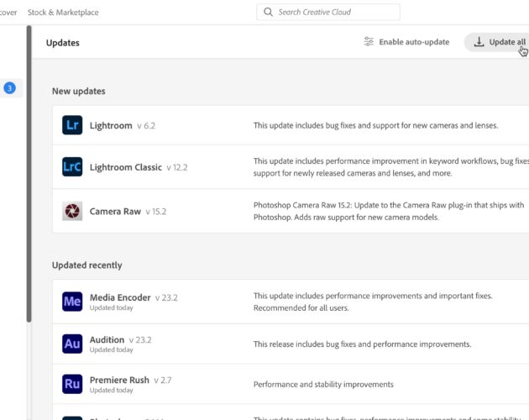Select the Premiere Rush v 2.7 title
This screenshot has width=529, height=420.
(130, 381)
